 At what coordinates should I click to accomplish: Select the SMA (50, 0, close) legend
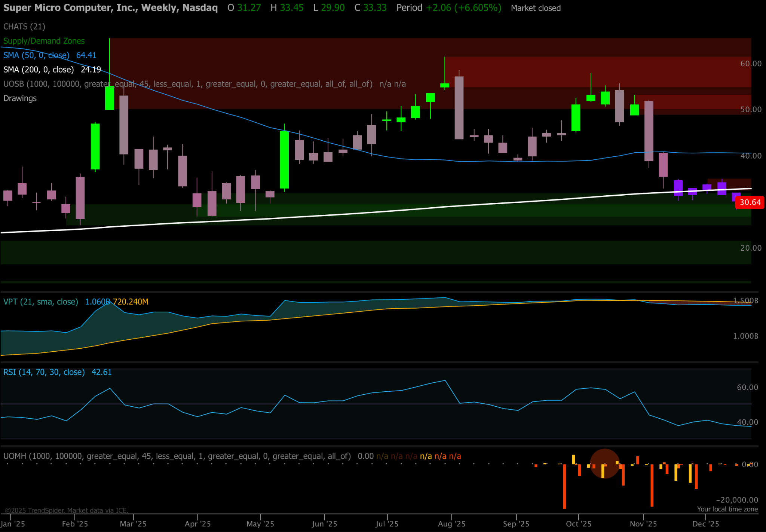point(36,55)
